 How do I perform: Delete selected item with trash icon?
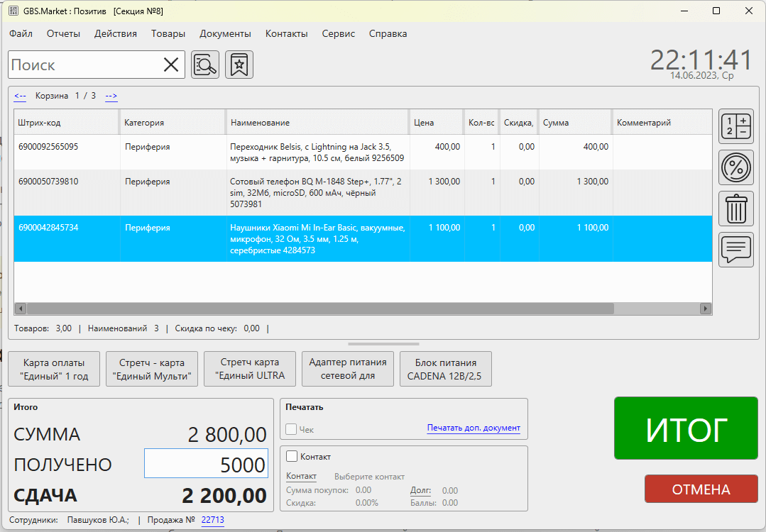pos(736,209)
